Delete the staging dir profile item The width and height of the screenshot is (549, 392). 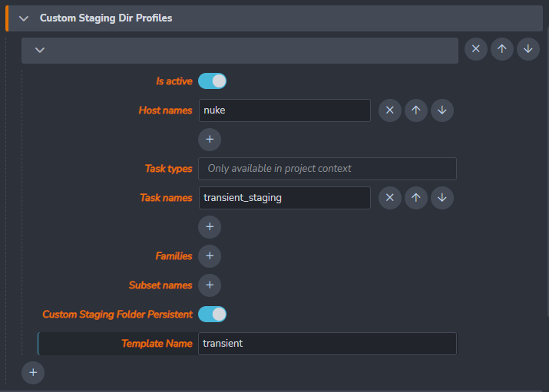click(475, 49)
